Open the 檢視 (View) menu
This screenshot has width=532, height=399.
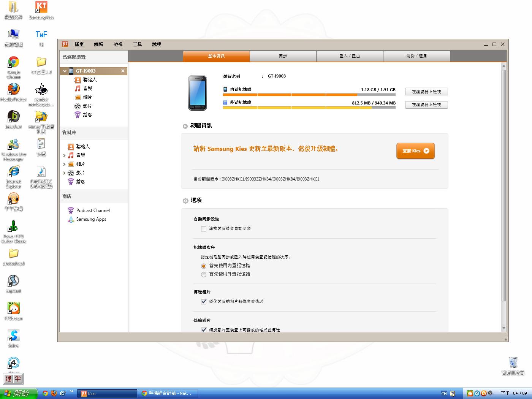[x=118, y=44]
